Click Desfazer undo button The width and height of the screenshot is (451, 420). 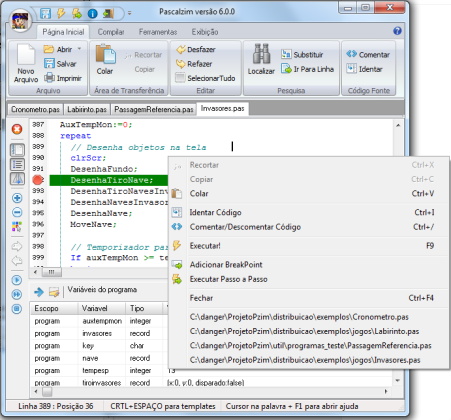[x=196, y=49]
